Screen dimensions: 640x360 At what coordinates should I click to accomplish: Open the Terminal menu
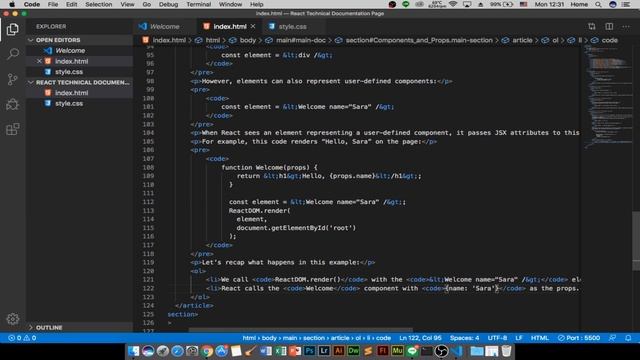(x=198, y=4)
